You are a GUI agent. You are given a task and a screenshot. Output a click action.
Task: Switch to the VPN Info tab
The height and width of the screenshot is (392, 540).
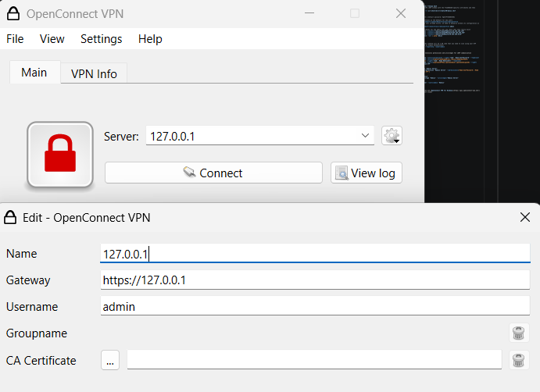click(x=94, y=73)
